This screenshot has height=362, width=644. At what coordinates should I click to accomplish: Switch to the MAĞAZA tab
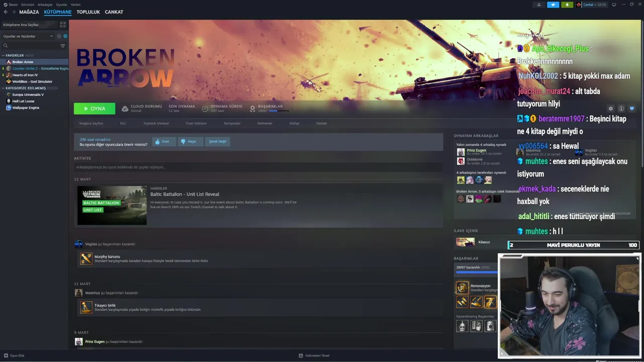pos(29,12)
